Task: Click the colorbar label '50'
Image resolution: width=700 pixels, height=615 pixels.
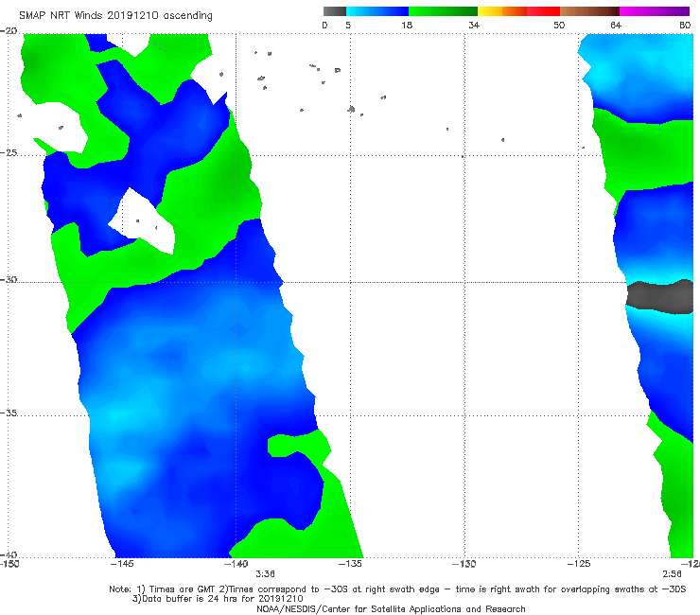Action: tap(559, 26)
